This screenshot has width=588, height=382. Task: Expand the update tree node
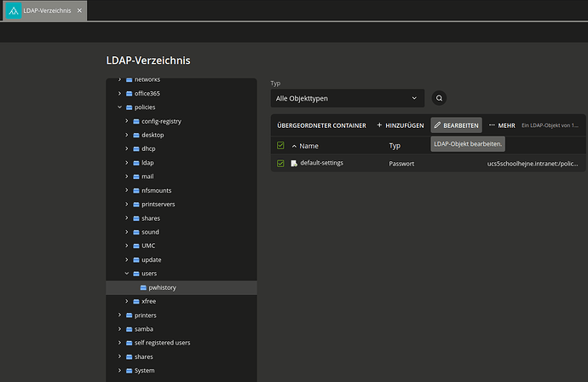pos(127,260)
